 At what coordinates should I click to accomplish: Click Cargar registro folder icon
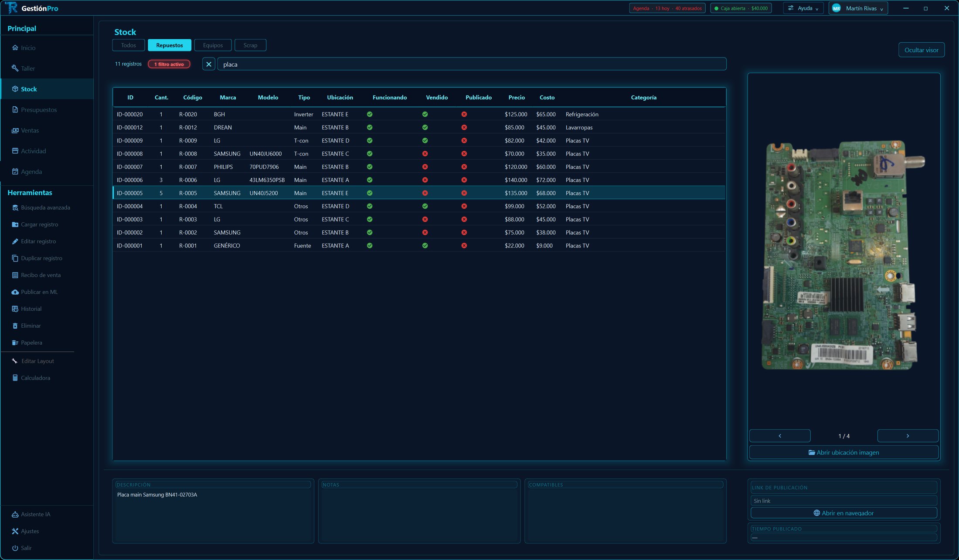15,224
